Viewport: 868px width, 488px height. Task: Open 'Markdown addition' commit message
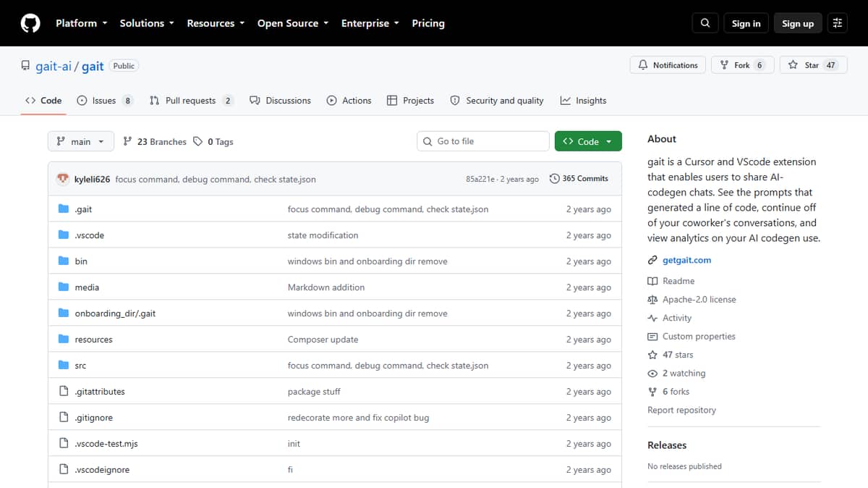click(x=326, y=287)
